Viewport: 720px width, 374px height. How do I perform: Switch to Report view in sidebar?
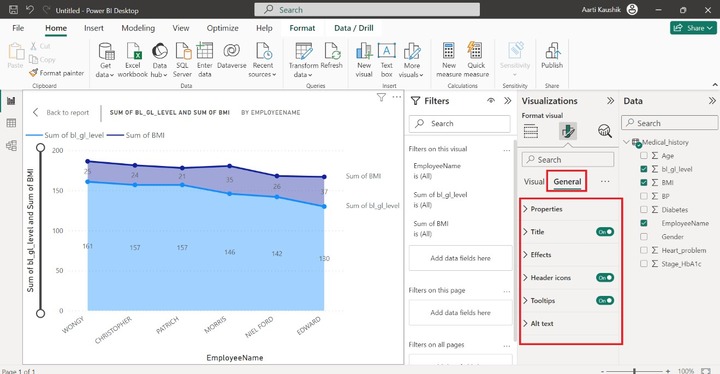click(11, 101)
